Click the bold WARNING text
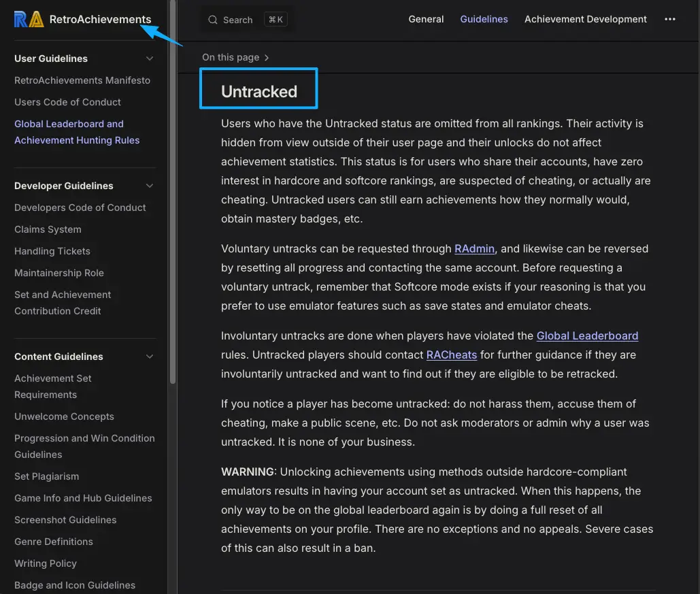Viewport: 700px width, 594px height. coord(248,472)
